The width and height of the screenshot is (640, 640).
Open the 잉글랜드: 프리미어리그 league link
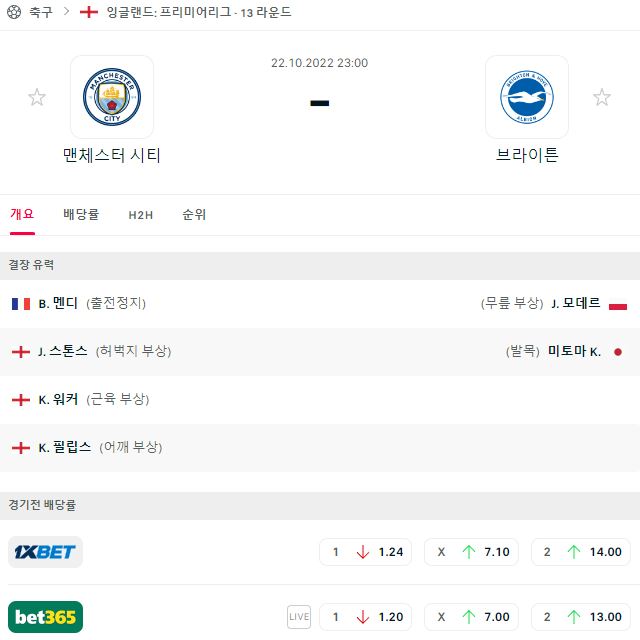click(x=169, y=12)
